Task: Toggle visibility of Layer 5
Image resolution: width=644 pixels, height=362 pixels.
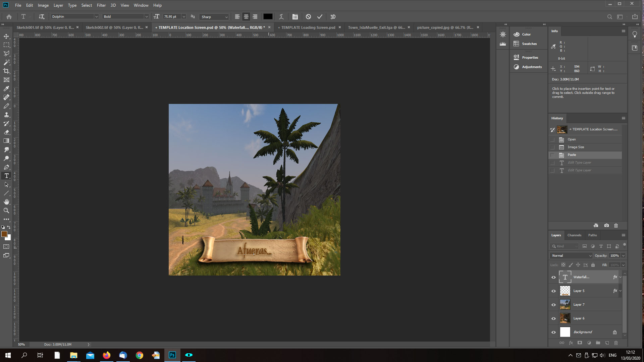Action: click(x=553, y=291)
